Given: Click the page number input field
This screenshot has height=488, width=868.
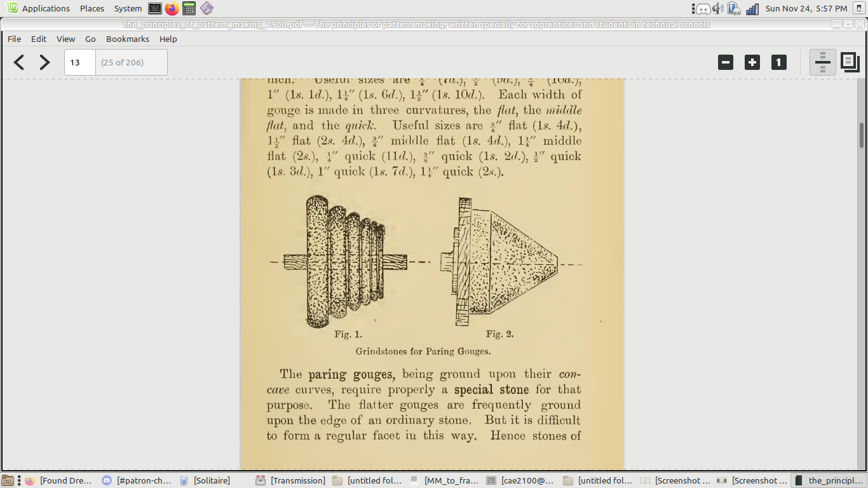Looking at the screenshot, I should click(80, 62).
